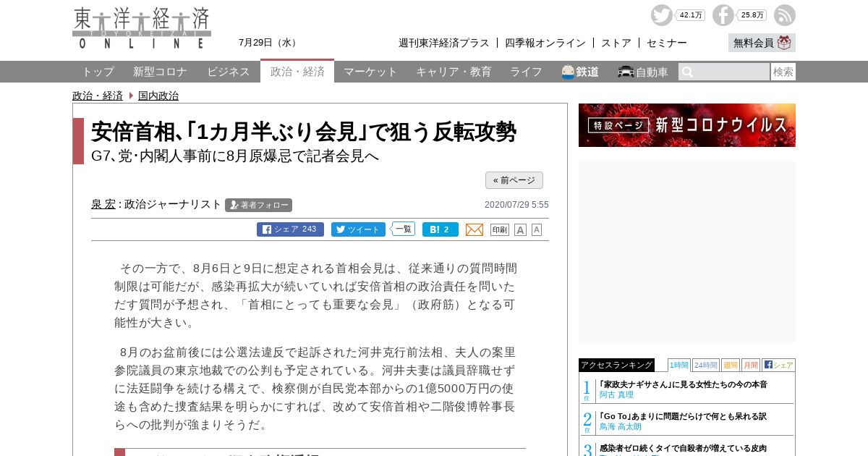The height and width of the screenshot is (456, 868).
Task: Select ranking 月間 tab
Action: [750, 365]
